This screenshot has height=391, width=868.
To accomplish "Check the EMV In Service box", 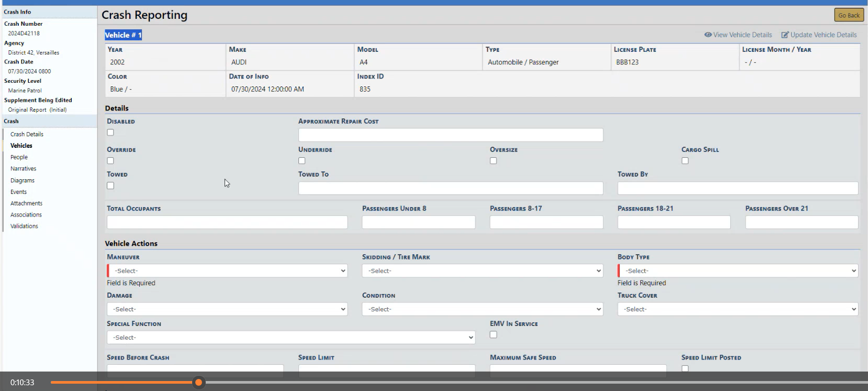I will 493,335.
